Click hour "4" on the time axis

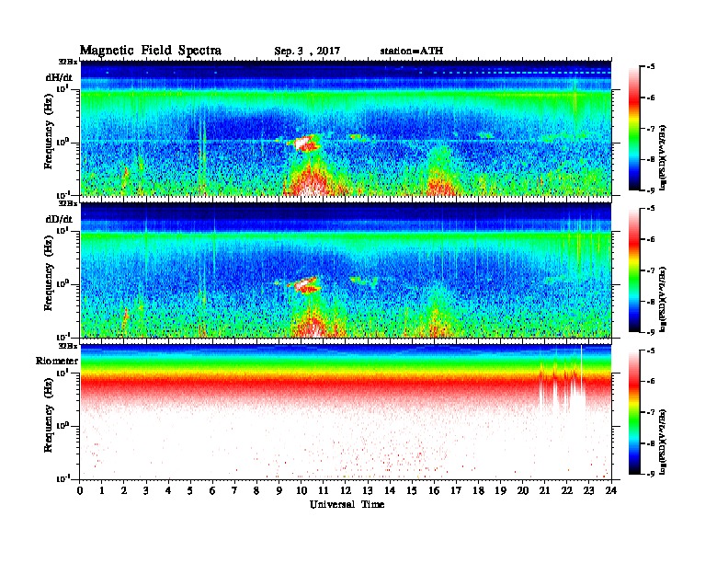tap(168, 491)
